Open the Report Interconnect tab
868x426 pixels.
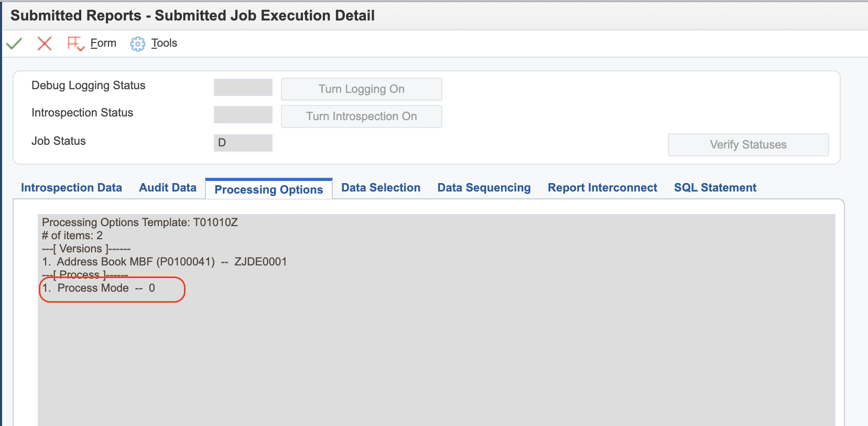[x=602, y=188]
